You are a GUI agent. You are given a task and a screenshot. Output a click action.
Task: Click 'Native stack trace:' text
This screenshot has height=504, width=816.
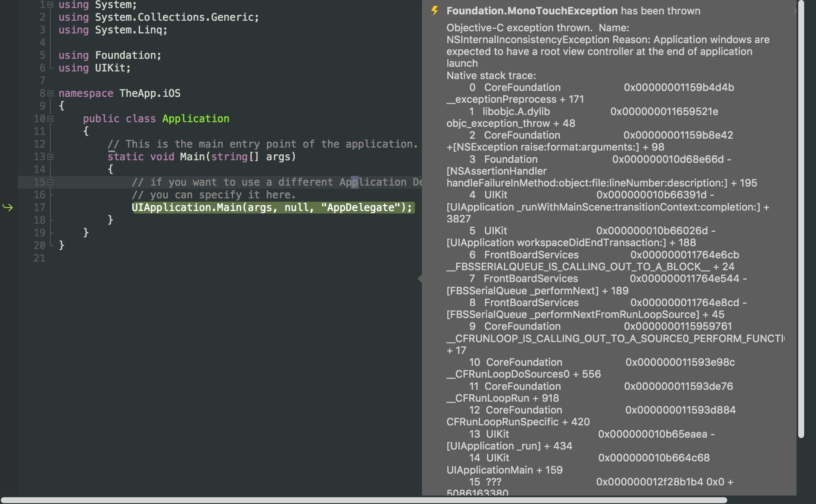491,76
